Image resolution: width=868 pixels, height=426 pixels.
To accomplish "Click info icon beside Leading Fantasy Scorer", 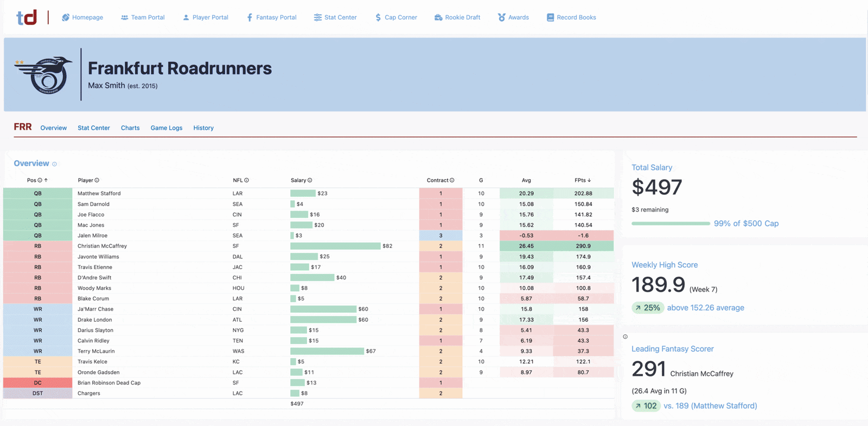I will [625, 336].
